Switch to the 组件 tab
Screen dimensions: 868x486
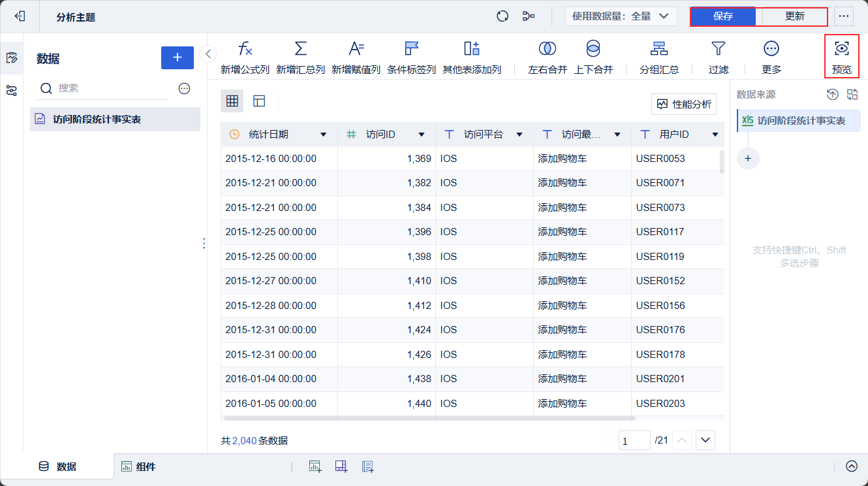click(x=138, y=466)
